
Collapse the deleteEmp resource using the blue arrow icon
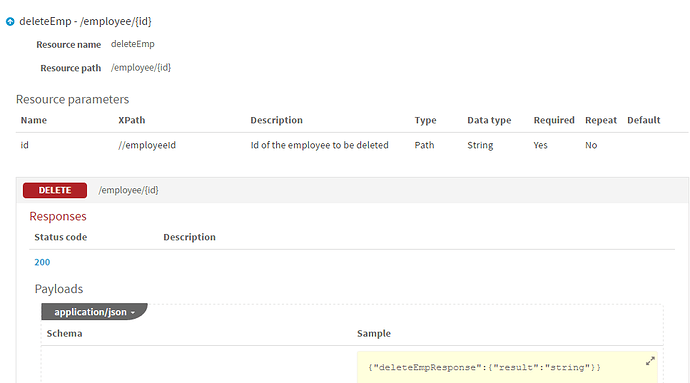coord(10,21)
